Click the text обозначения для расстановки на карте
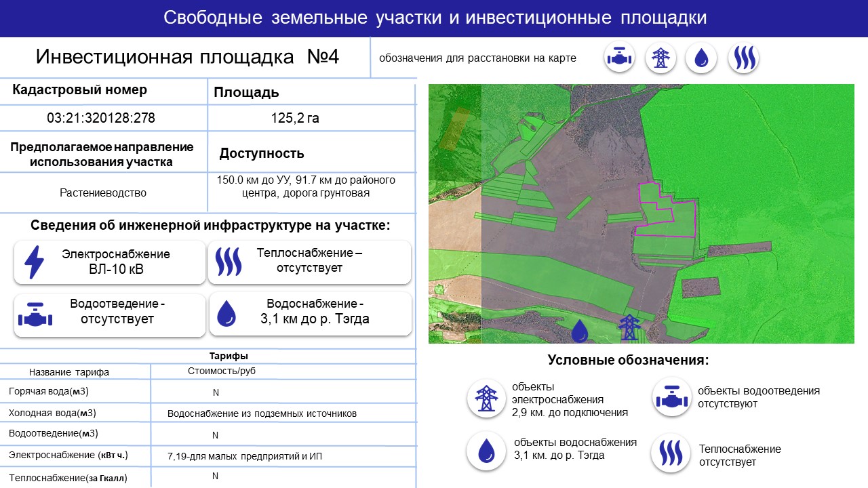 (x=477, y=58)
